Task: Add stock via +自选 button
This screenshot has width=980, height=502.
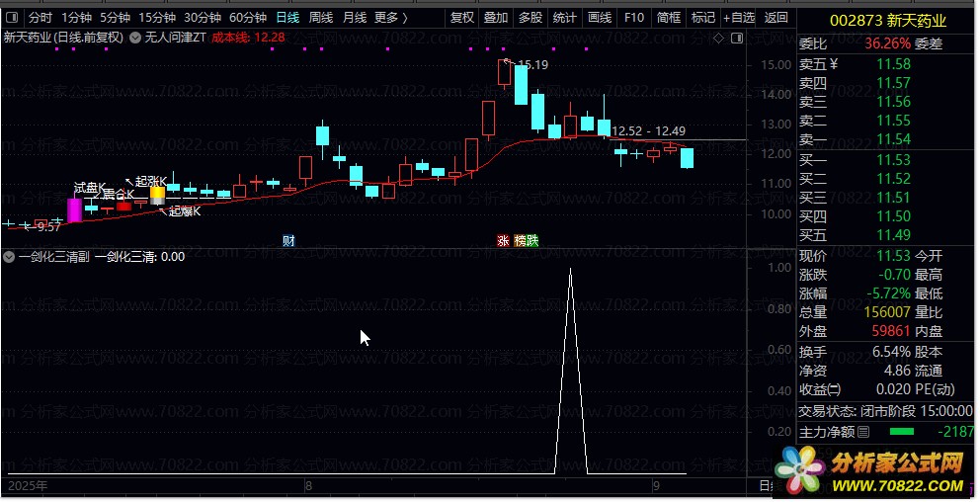Action: point(739,18)
